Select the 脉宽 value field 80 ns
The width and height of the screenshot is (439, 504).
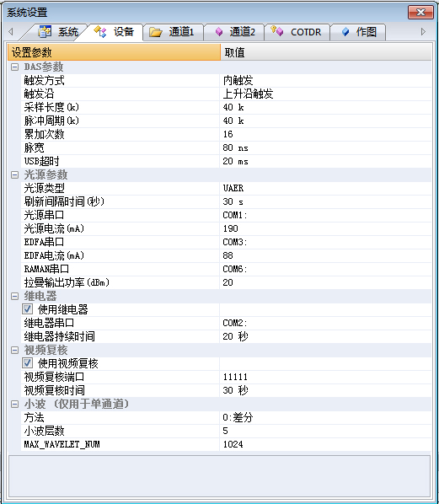(325, 147)
